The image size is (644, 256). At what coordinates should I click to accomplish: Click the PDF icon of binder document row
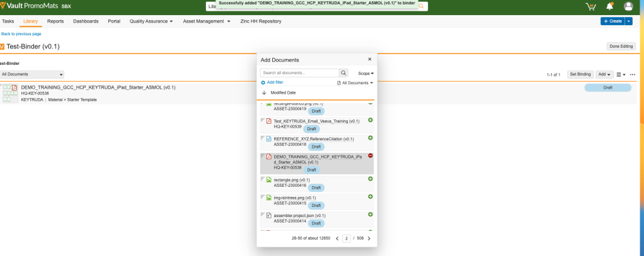point(14,87)
